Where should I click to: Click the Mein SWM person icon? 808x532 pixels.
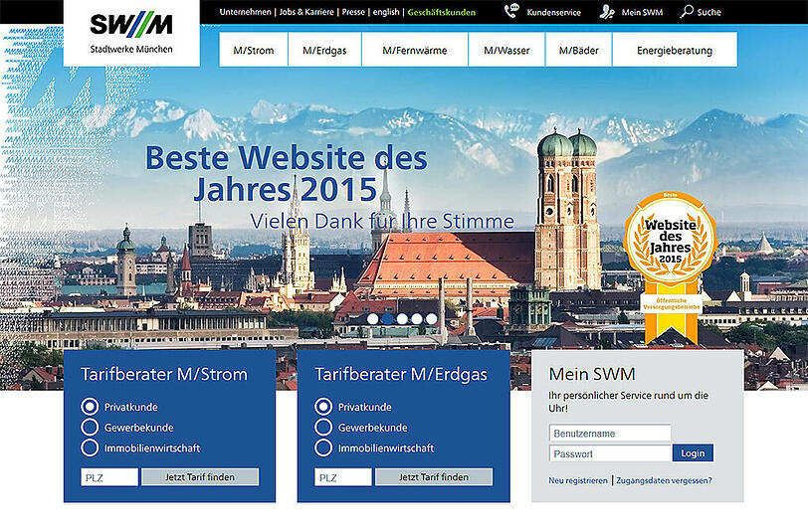(607, 11)
